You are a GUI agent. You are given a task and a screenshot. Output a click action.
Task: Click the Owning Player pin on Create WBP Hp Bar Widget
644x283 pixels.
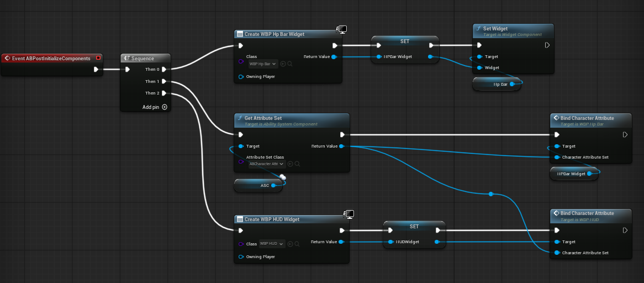pos(241,77)
